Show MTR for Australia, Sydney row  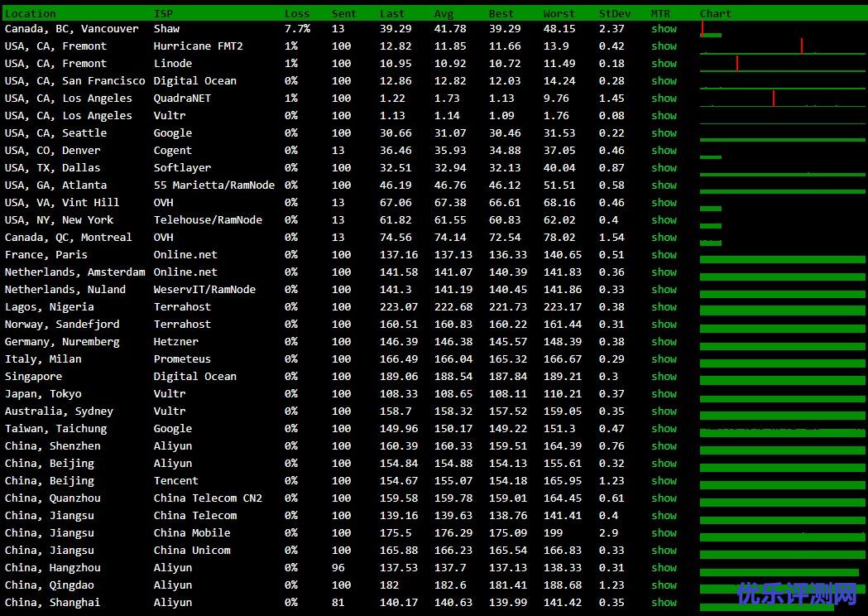(664, 411)
